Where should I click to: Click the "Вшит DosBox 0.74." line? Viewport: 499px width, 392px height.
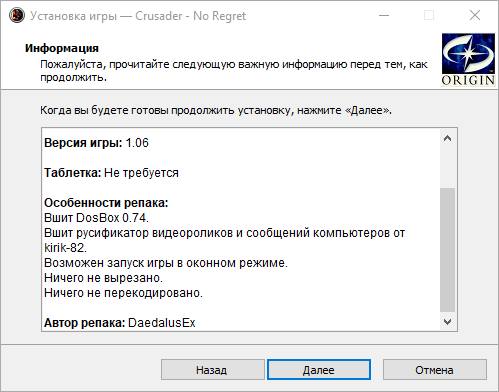(96, 218)
